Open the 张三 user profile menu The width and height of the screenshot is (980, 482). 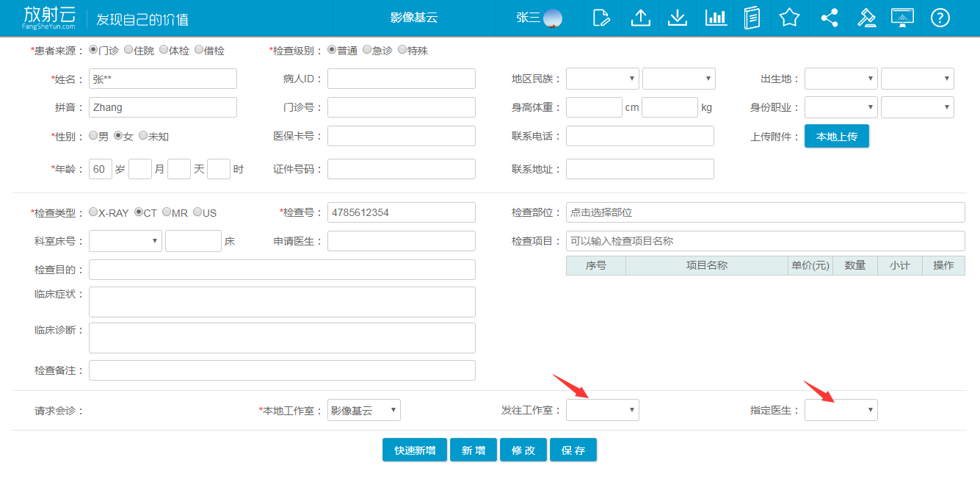tap(540, 18)
